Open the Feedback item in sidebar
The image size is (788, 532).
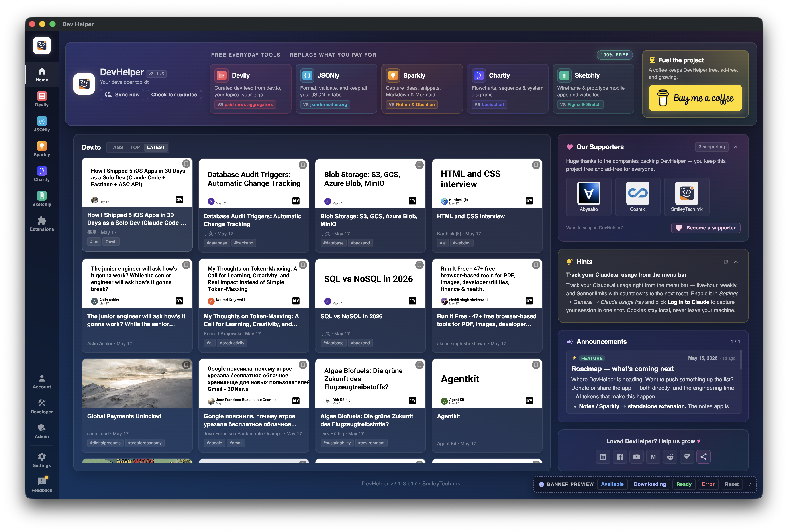[x=42, y=485]
